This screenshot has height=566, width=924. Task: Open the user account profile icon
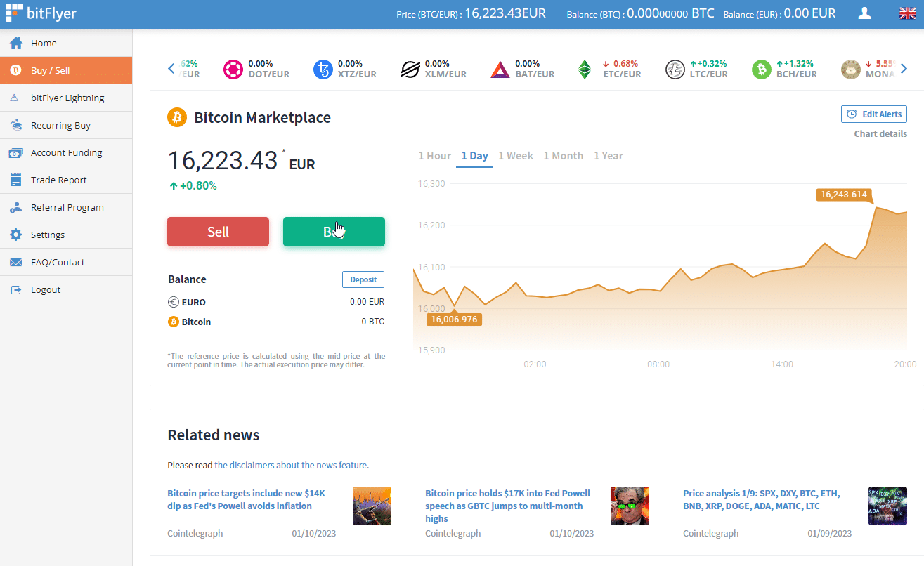coord(865,13)
